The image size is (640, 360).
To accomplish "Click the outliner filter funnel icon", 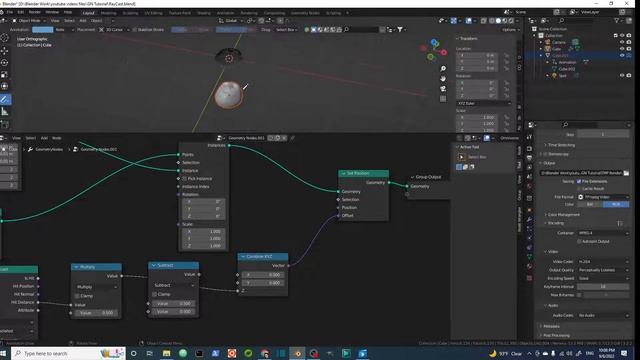I will click(617, 20).
